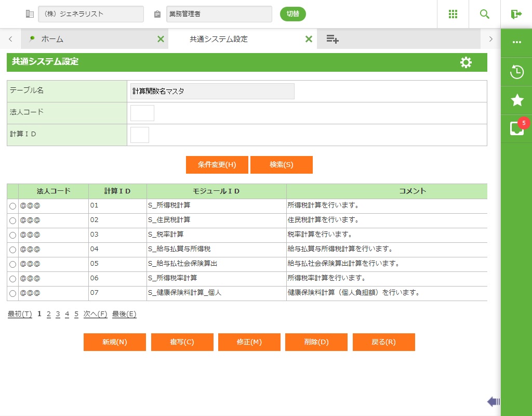Close the 共通システム設定 tab
Screen dimensions: 532x416
(x=309, y=39)
